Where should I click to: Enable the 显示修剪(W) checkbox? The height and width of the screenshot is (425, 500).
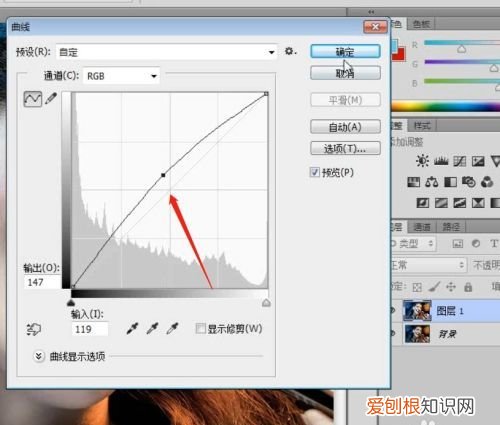coord(200,329)
